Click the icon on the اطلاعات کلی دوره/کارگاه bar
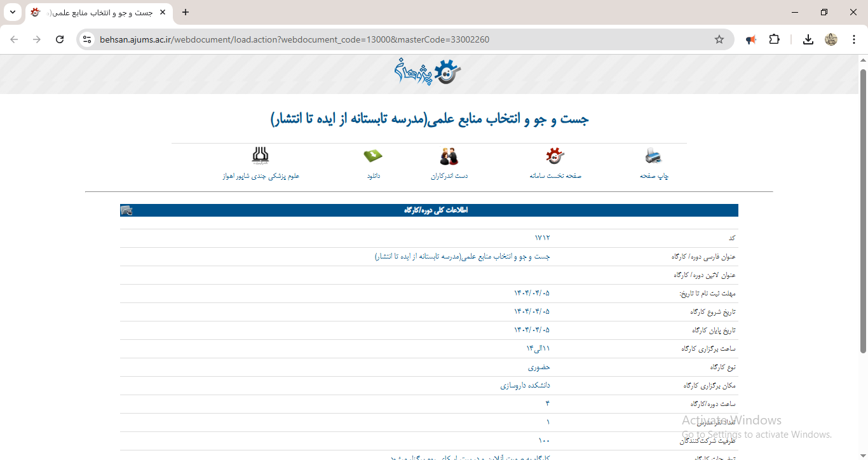Screen dimensions: 868x460 [126, 210]
